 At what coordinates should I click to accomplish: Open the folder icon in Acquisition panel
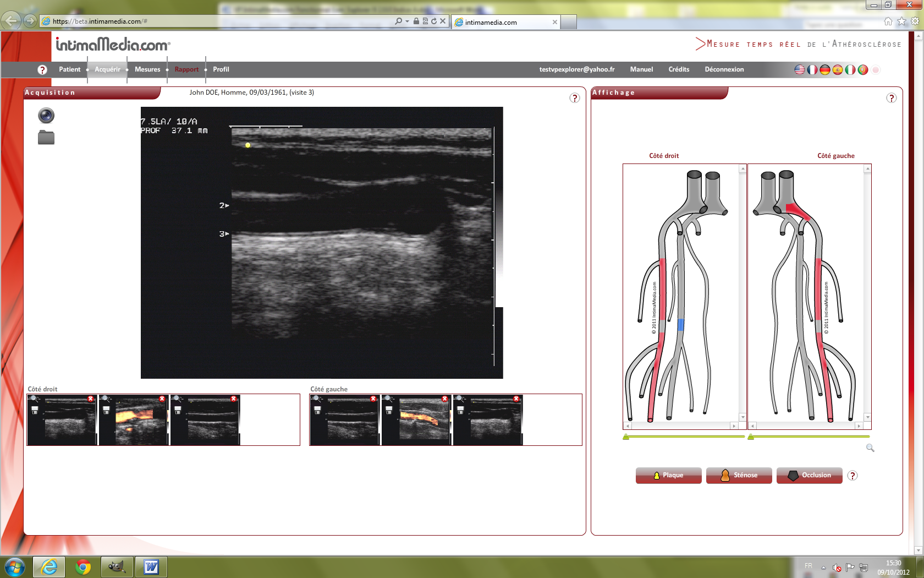click(46, 138)
